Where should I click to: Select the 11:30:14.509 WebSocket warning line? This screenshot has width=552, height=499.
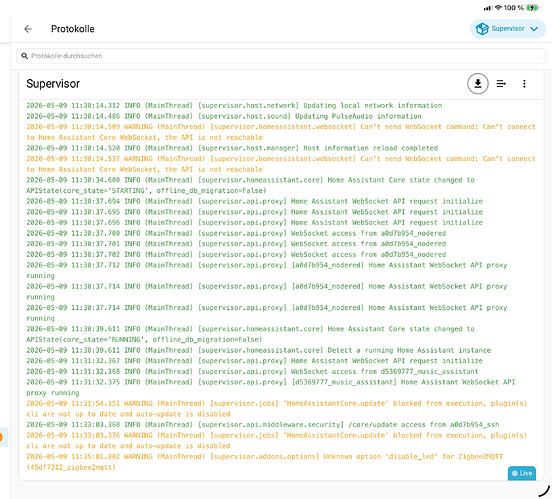click(x=281, y=132)
